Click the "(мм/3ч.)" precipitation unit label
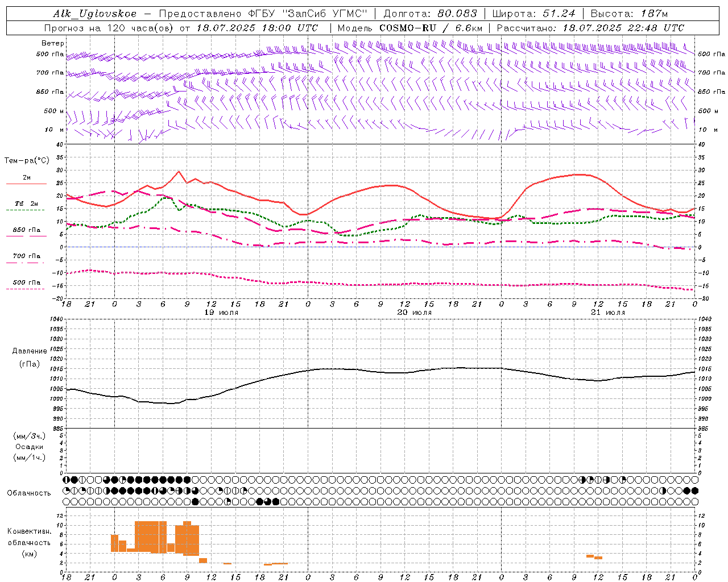The image size is (728, 582). 30,436
